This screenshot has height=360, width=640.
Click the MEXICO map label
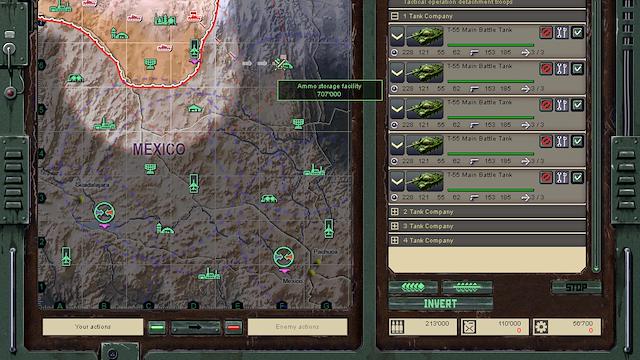pyautogui.click(x=159, y=149)
